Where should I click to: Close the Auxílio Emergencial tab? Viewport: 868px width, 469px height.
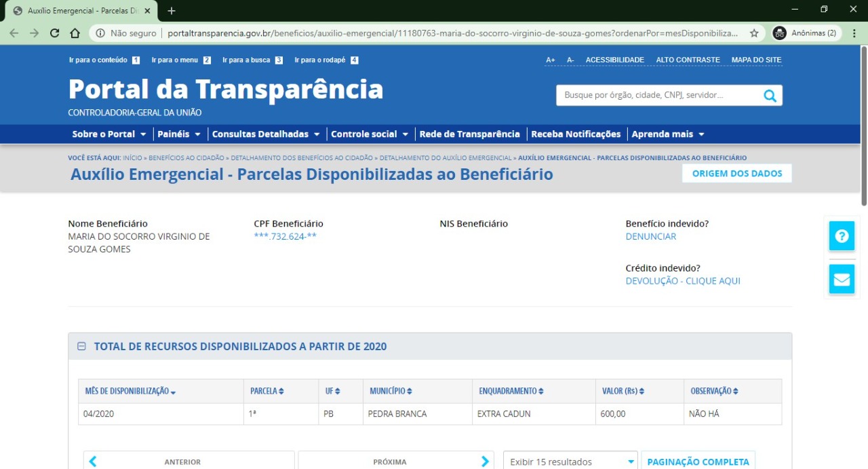pyautogui.click(x=147, y=11)
